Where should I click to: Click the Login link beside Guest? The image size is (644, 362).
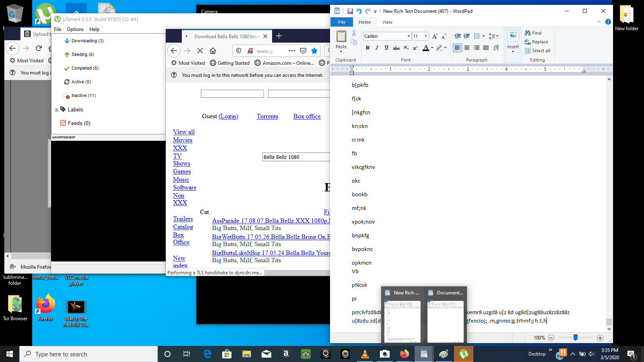click(229, 116)
